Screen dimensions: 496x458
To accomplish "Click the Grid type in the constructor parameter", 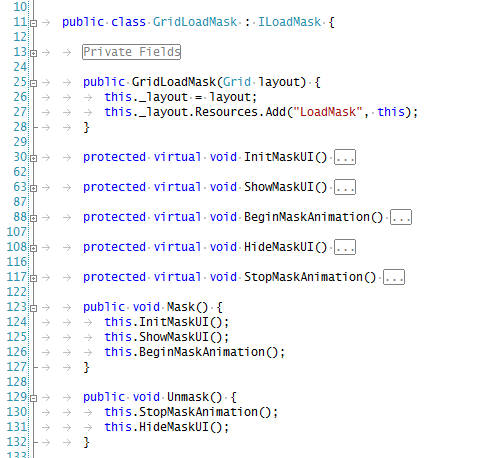I will click(237, 82).
